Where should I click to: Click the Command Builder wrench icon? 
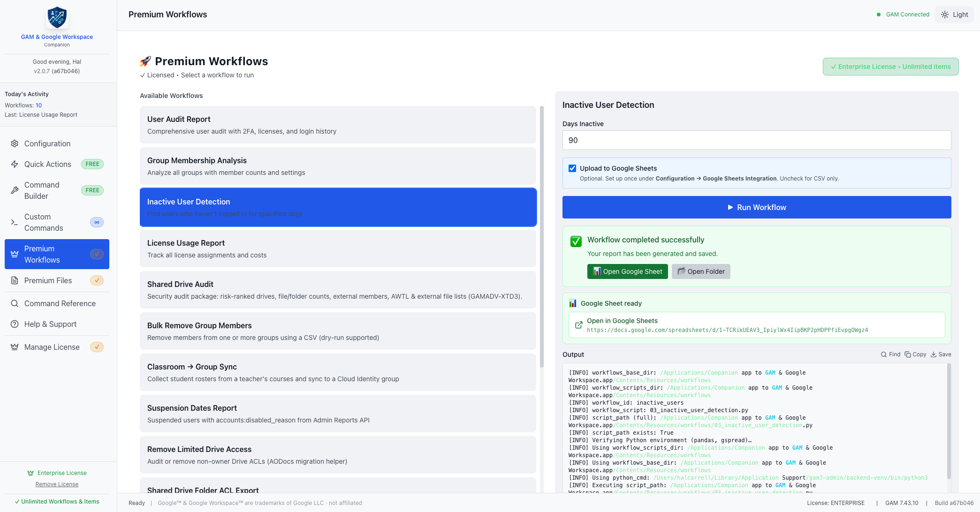pos(15,190)
